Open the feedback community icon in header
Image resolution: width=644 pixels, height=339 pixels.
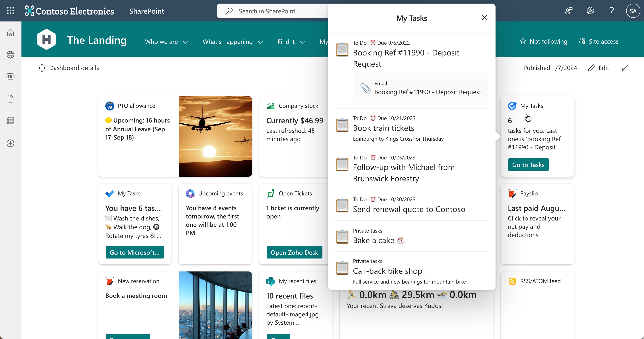569,11
